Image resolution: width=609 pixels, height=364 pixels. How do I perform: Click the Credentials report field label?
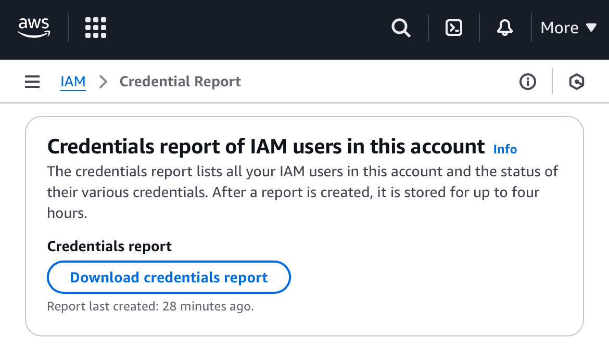point(109,246)
